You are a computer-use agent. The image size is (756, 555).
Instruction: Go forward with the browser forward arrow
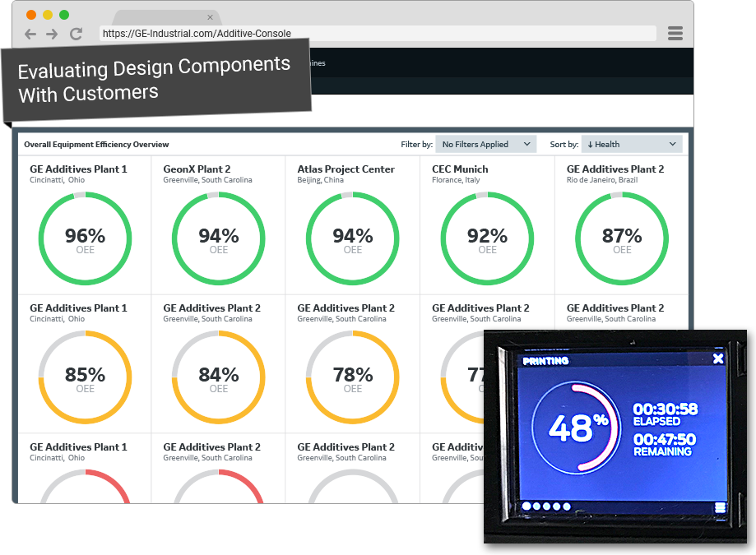tap(52, 35)
